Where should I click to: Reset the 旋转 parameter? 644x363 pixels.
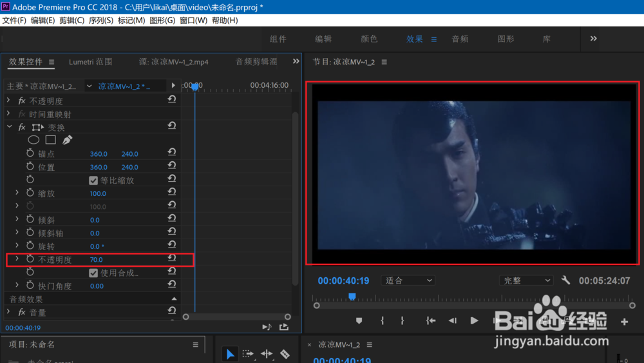pyautogui.click(x=172, y=245)
